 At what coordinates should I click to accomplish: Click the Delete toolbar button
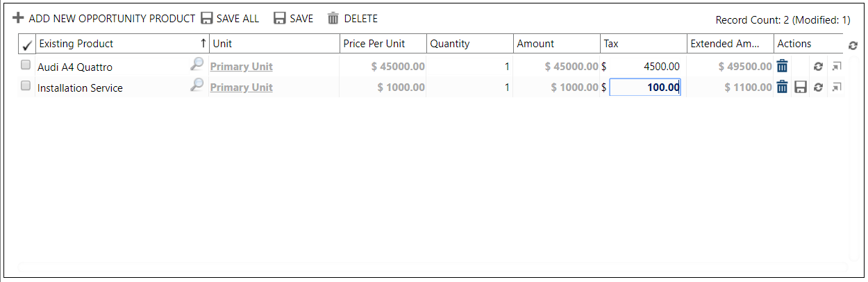(x=353, y=19)
